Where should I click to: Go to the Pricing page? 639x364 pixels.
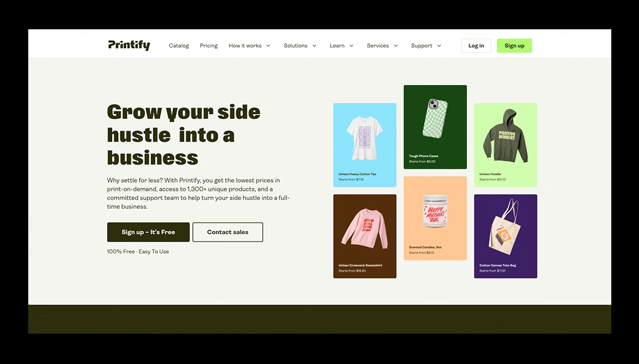pyautogui.click(x=209, y=46)
